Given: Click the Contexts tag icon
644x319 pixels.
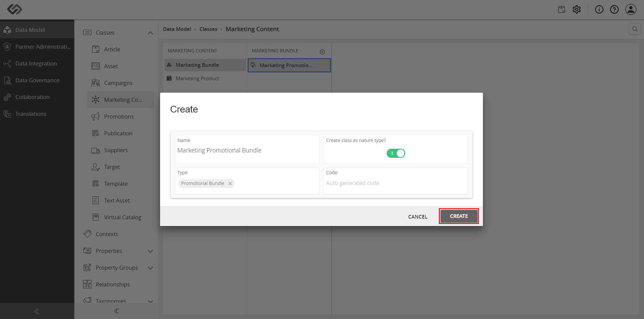Looking at the screenshot, I should (x=87, y=234).
